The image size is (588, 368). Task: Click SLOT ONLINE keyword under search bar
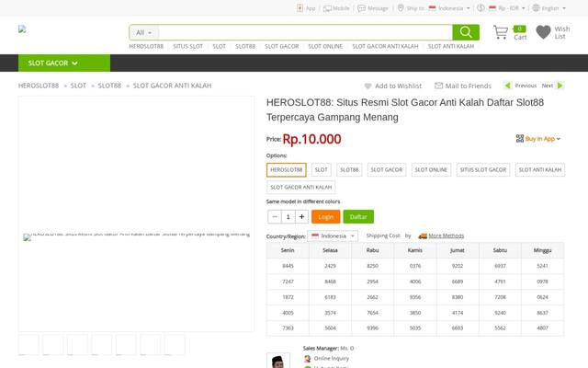(x=325, y=46)
